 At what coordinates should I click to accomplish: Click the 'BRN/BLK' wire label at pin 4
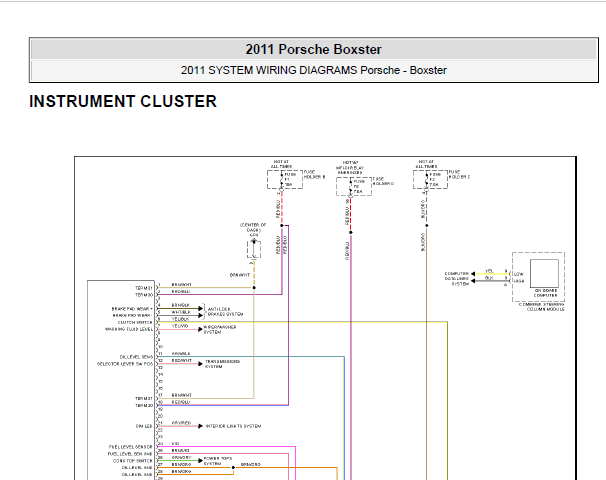coord(180,305)
